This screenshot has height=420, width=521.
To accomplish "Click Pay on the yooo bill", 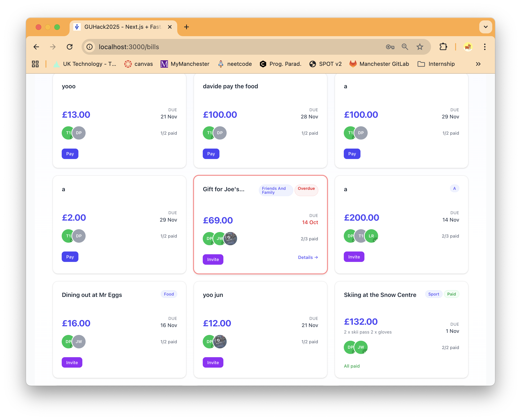I will point(70,154).
